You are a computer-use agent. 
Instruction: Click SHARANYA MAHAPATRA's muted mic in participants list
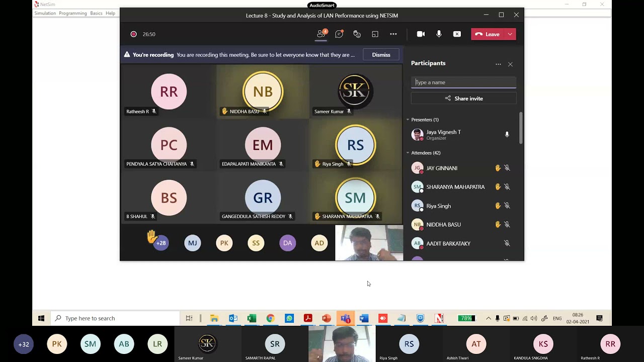point(507,187)
